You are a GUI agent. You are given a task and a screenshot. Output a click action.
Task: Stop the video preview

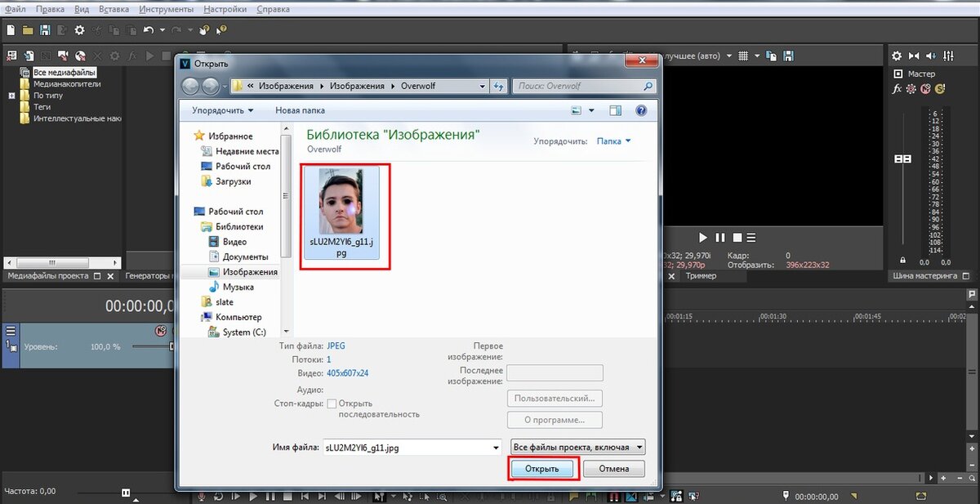pyautogui.click(x=736, y=238)
